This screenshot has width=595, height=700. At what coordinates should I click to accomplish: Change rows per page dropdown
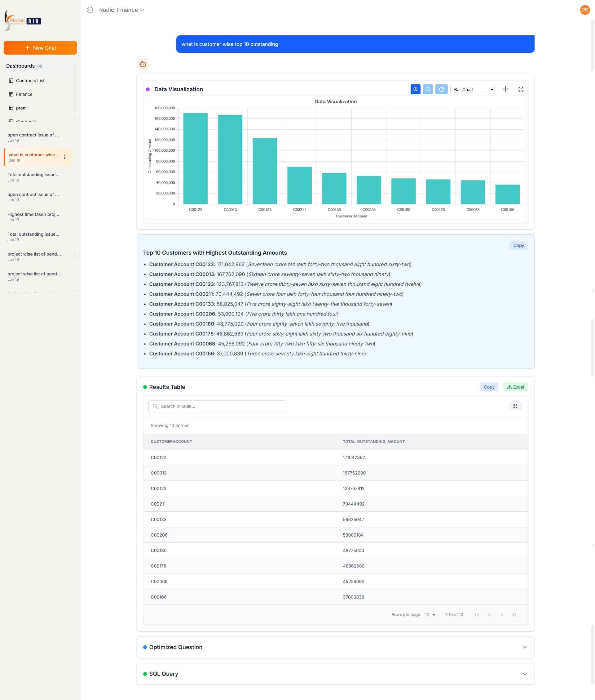(x=430, y=615)
